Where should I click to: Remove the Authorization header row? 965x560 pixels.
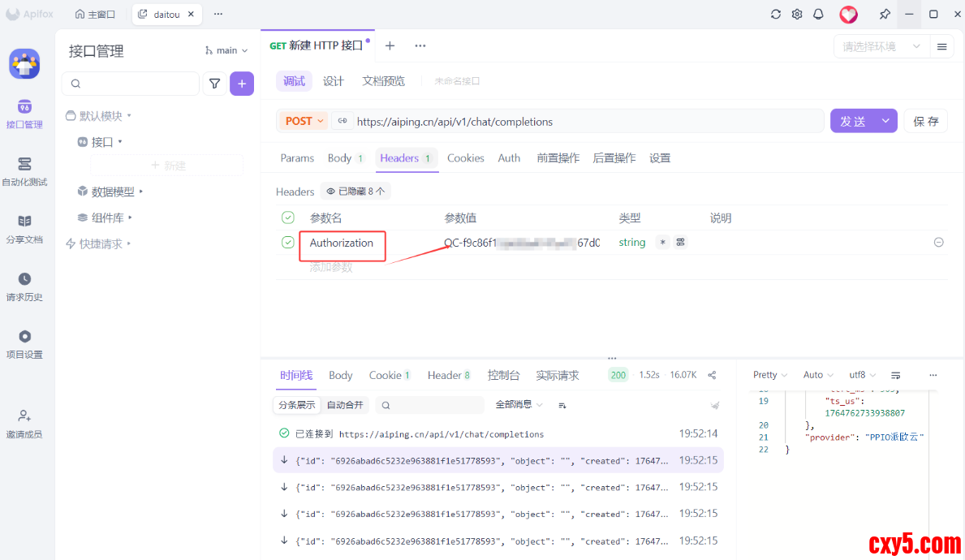click(938, 243)
